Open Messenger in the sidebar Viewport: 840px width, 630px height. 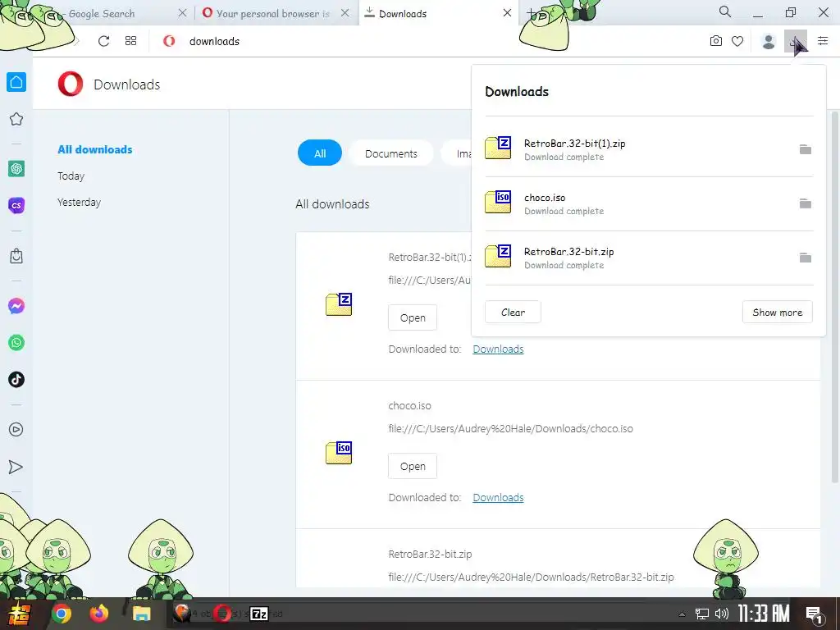pos(16,306)
